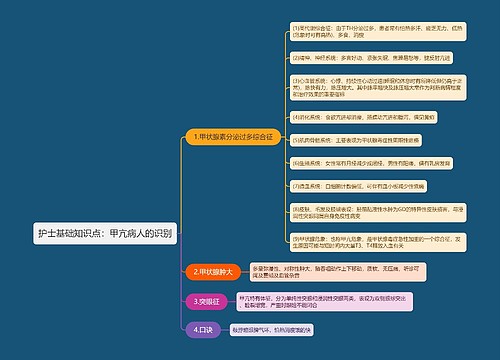The height and width of the screenshot is (360, 500).
Task: Click the yellow bracket line left of the (1)–(9) boxes
Action: 285,137
